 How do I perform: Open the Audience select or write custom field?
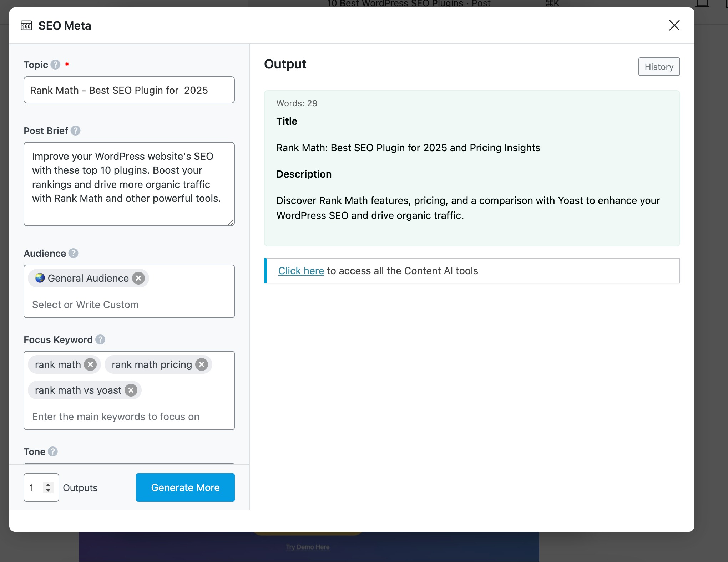pyautogui.click(x=86, y=305)
